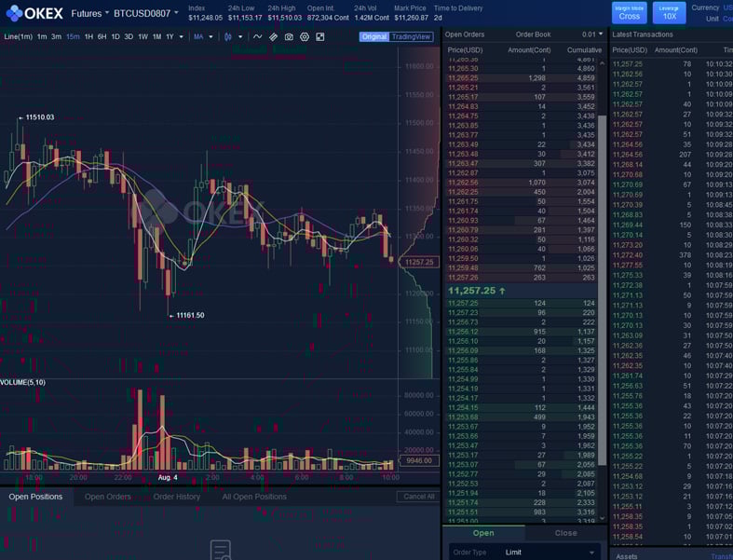733x560 pixels.
Task: Switch chart to 1m interval
Action: click(x=42, y=36)
